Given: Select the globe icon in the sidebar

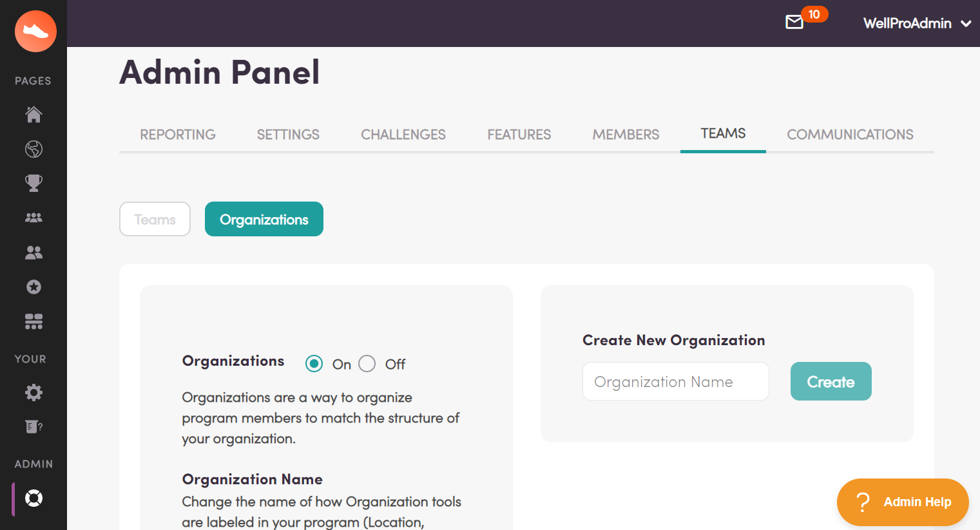Looking at the screenshot, I should 34,149.
